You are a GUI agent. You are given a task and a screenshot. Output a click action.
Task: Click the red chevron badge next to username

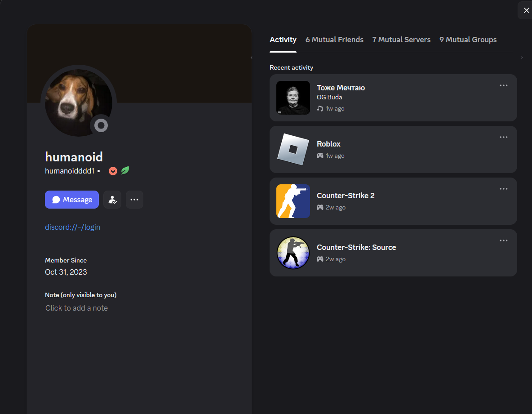coord(113,171)
